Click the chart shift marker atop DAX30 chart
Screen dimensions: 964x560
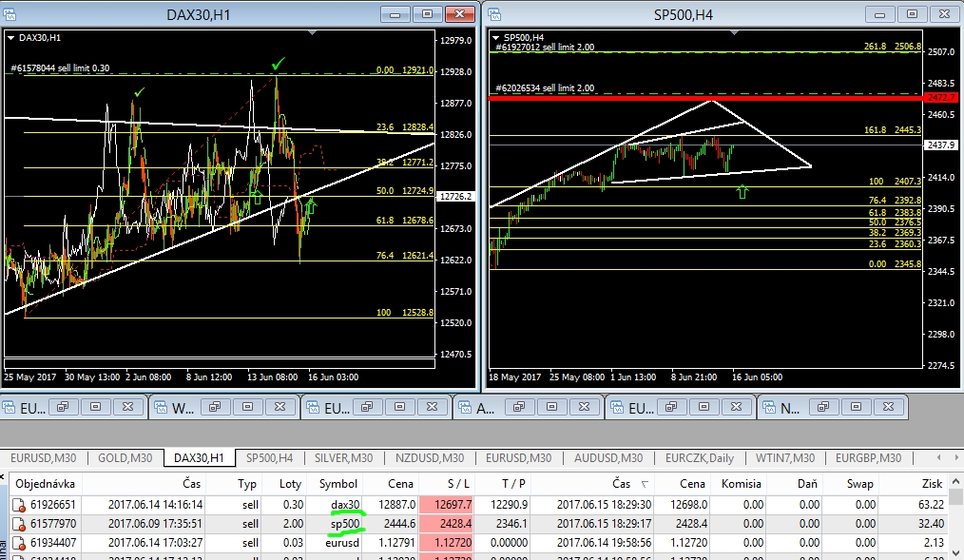pyautogui.click(x=313, y=32)
